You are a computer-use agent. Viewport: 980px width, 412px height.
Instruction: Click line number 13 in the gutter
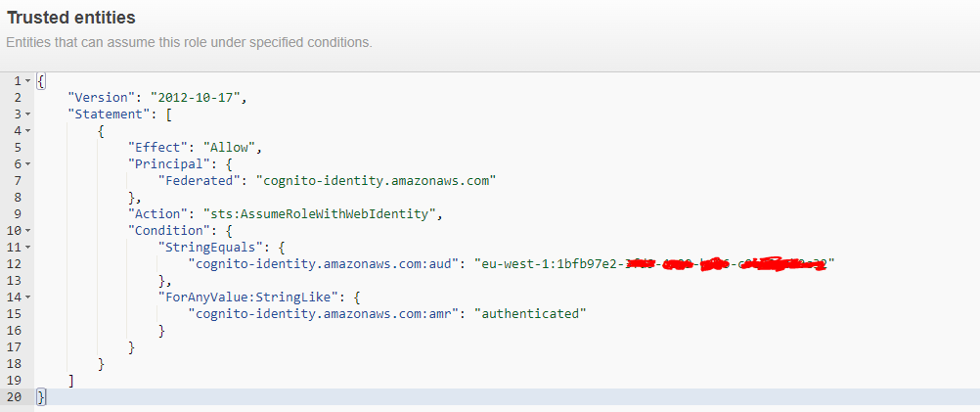click(x=15, y=281)
